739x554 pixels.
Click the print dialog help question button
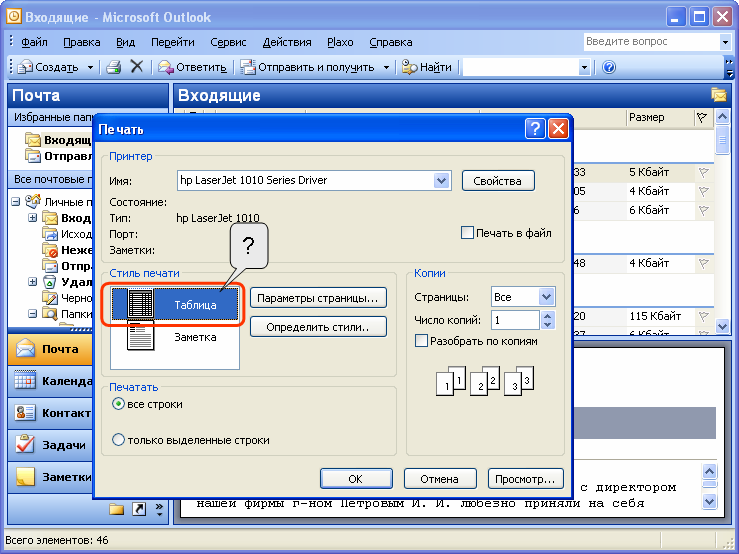(x=535, y=128)
